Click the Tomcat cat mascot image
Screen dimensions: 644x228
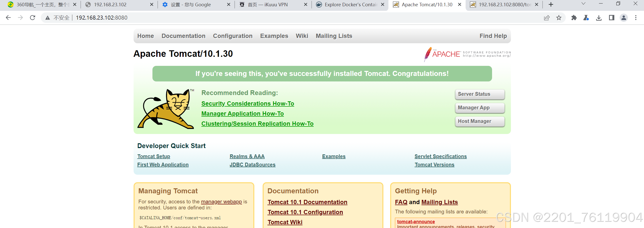point(166,109)
